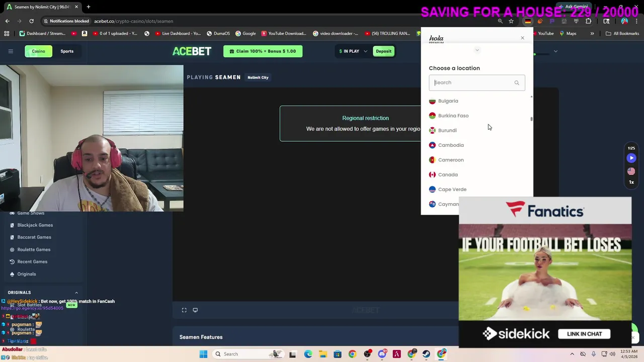The width and height of the screenshot is (644, 362).
Task: Show hidden system tray icons
Action: point(572,354)
